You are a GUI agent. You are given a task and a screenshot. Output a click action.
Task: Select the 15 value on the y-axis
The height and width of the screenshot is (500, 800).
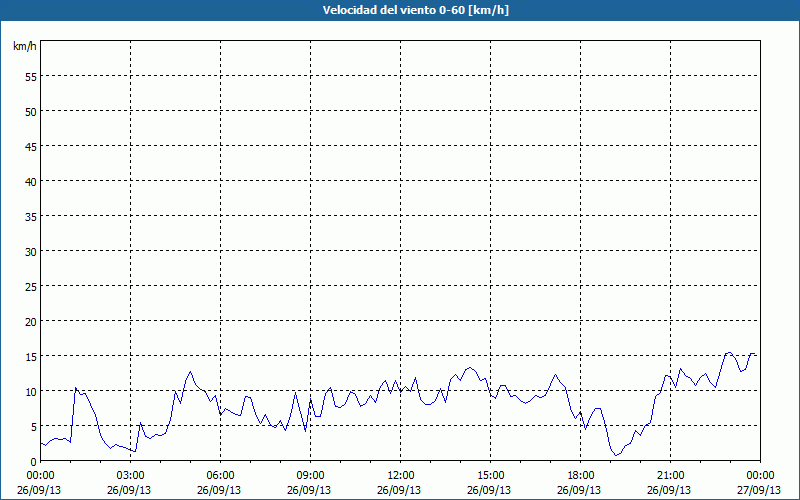(x=31, y=356)
